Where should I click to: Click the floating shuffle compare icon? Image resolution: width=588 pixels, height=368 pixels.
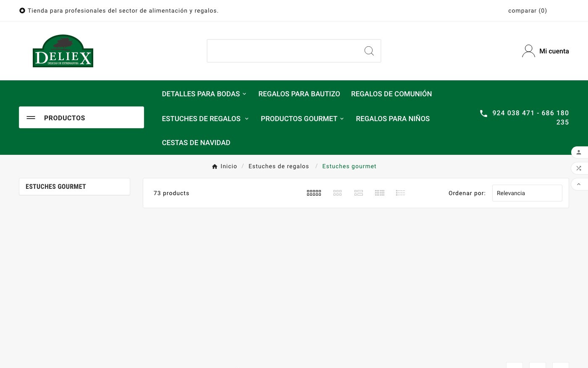pyautogui.click(x=579, y=168)
